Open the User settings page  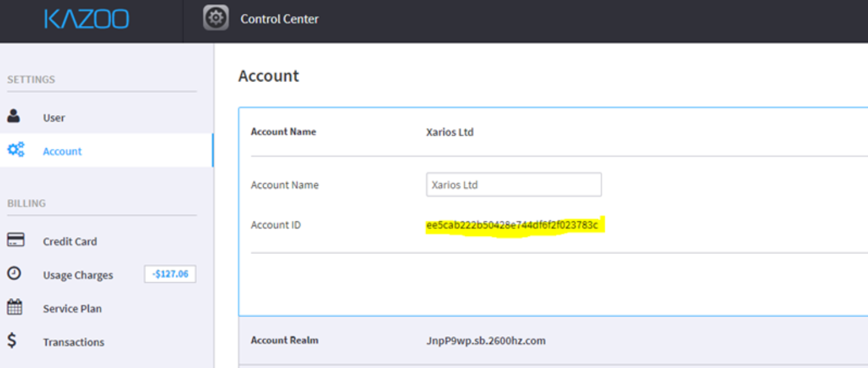coord(54,118)
